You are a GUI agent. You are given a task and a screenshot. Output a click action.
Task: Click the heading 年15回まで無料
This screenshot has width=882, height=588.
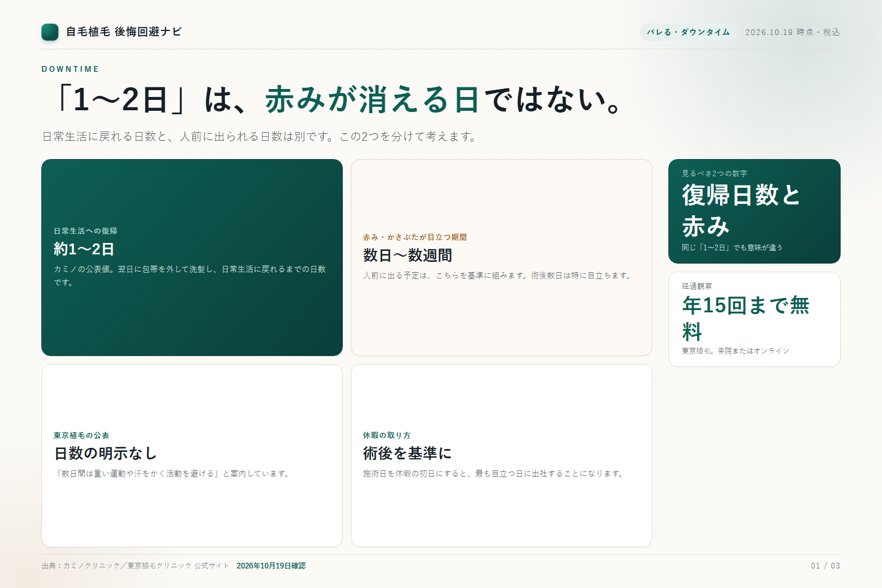(745, 318)
